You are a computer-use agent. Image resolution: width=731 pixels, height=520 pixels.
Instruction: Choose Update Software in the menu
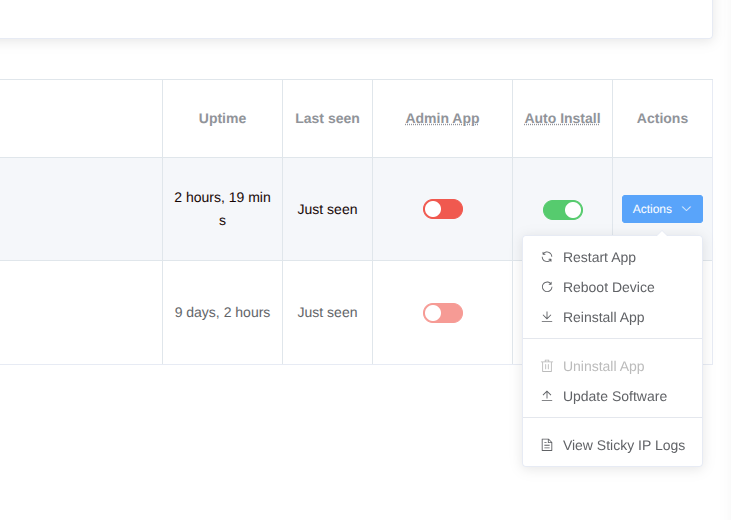click(x=614, y=396)
